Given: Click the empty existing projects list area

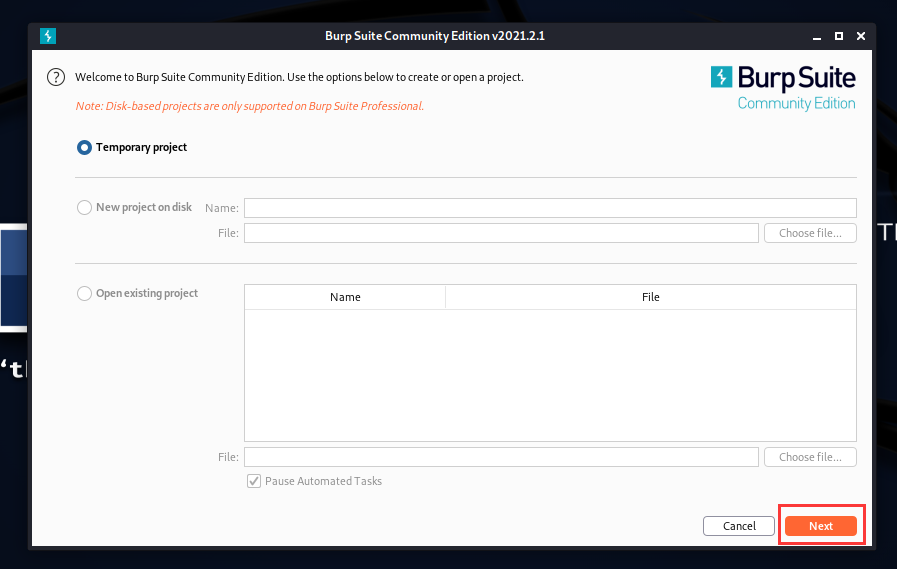Looking at the screenshot, I should pyautogui.click(x=550, y=375).
